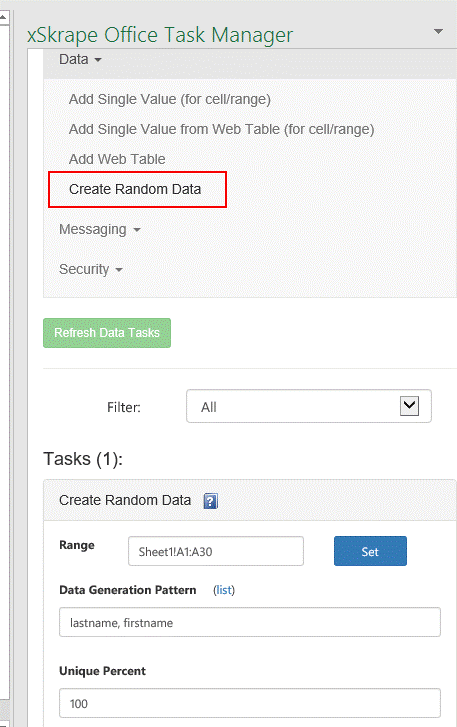Select Create Random Data menu entry
This screenshot has height=727, width=457.
[135, 189]
